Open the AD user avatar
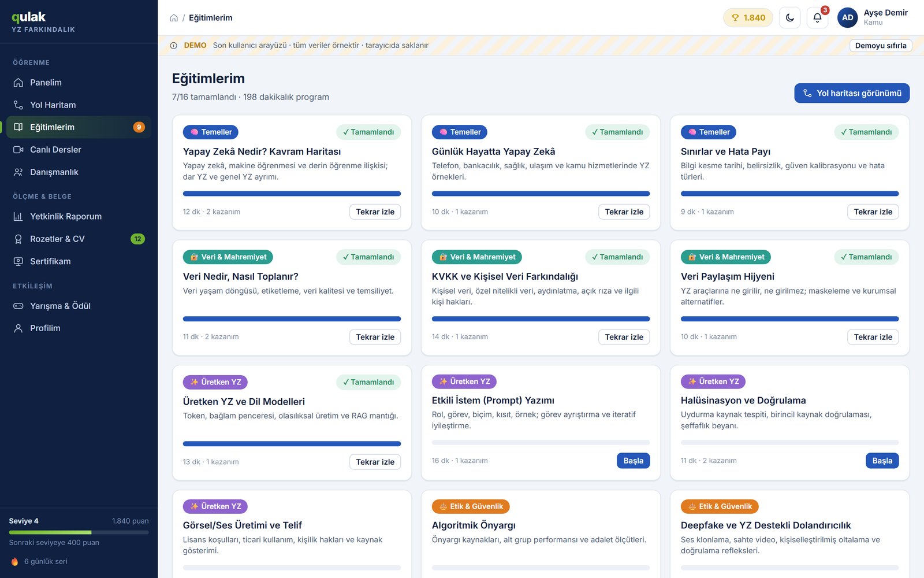Screen dimensions: 924x578 tap(847, 17)
